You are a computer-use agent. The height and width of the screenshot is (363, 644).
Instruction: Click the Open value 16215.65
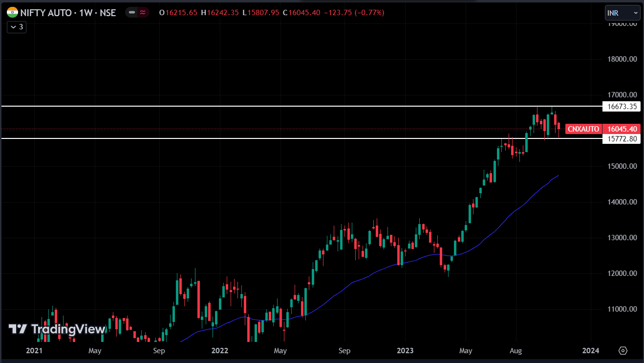click(181, 13)
